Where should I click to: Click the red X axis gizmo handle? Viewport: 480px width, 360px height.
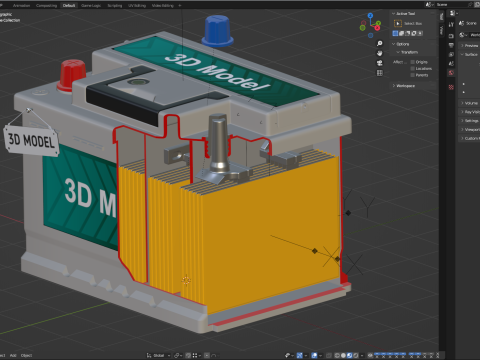click(x=377, y=28)
